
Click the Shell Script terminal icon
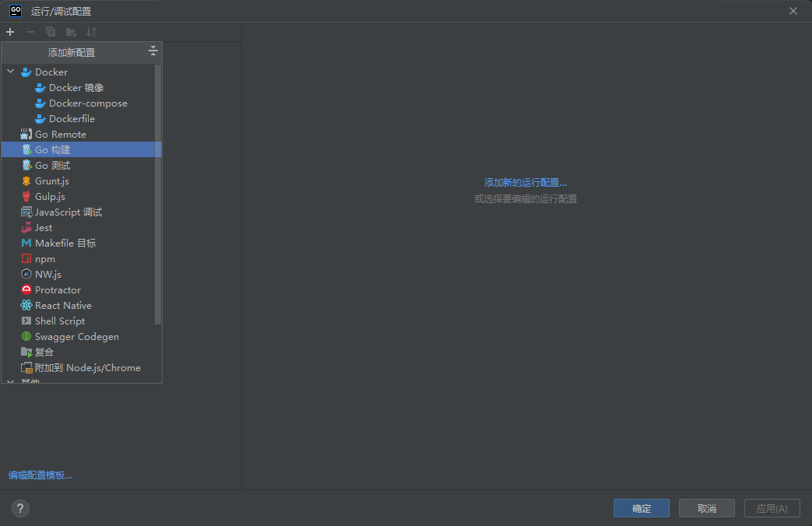click(26, 321)
